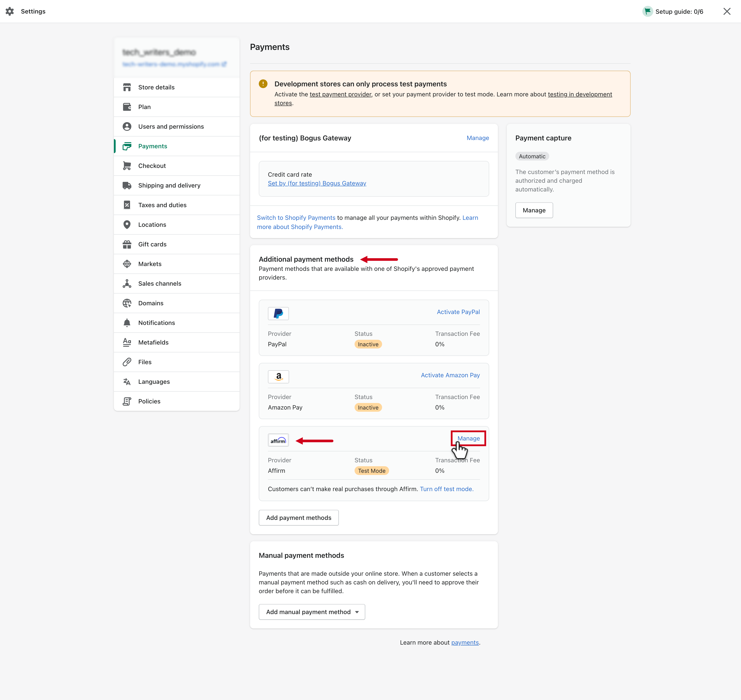Click the Checkout cart icon
Viewport: 741px width, 700px height.
[127, 166]
